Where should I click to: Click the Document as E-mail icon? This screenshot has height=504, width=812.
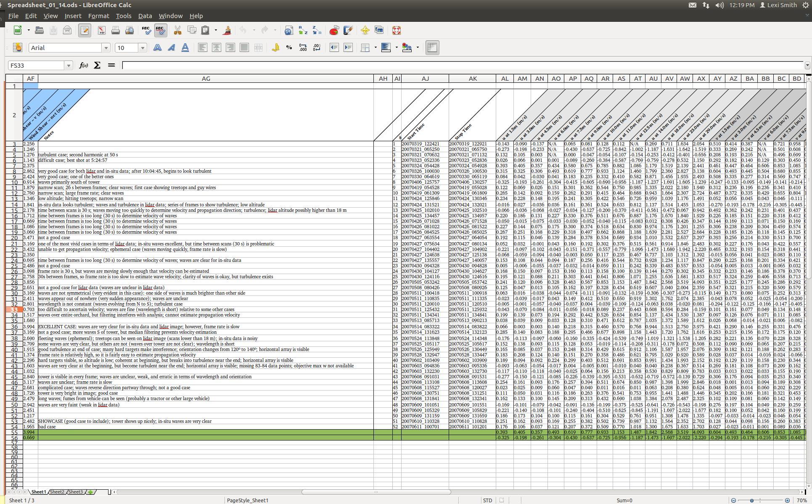67,30
